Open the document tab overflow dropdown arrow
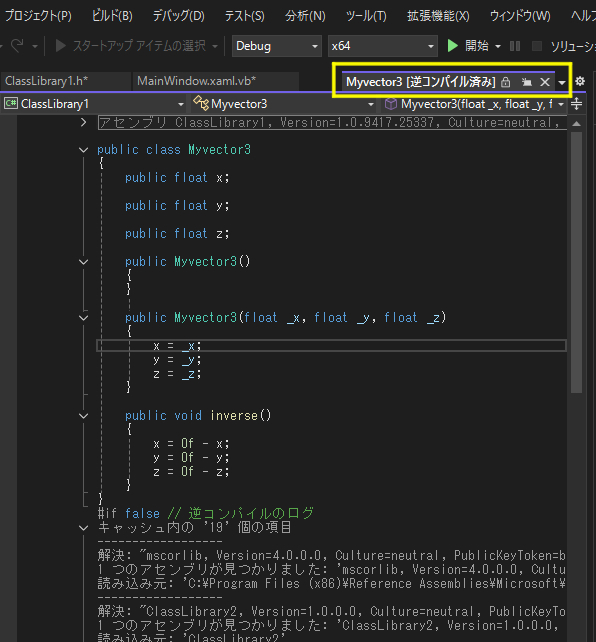596x642 pixels. [x=562, y=83]
